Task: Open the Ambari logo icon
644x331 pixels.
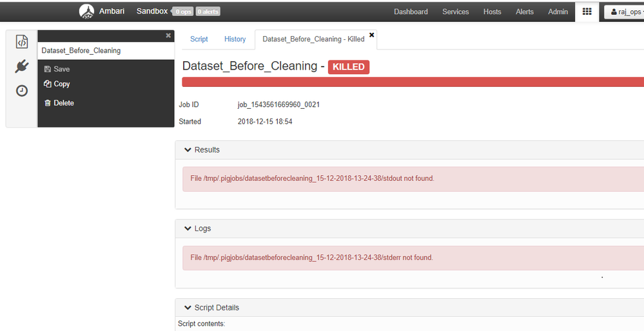Action: (86, 12)
